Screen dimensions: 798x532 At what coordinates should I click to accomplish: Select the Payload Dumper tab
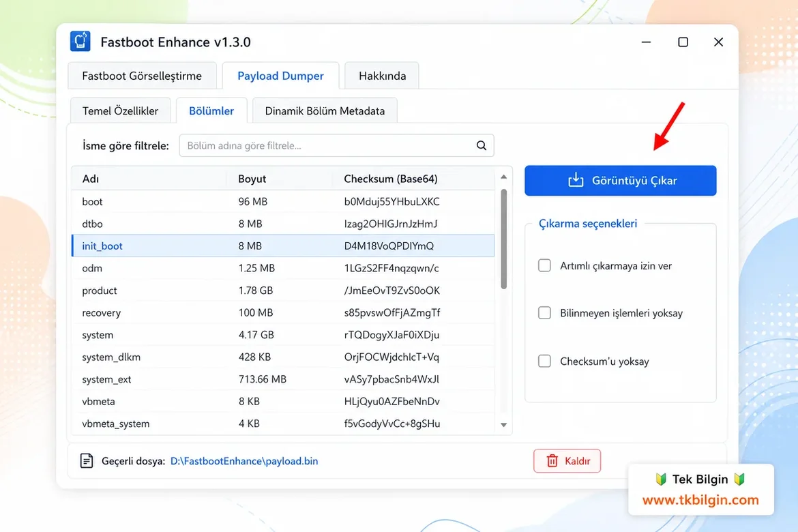tap(280, 76)
